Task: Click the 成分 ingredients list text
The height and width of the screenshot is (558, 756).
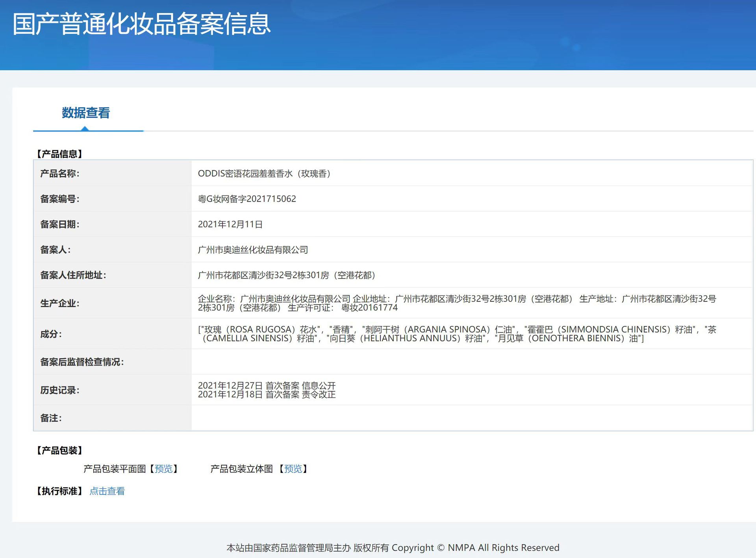Action: click(x=457, y=334)
